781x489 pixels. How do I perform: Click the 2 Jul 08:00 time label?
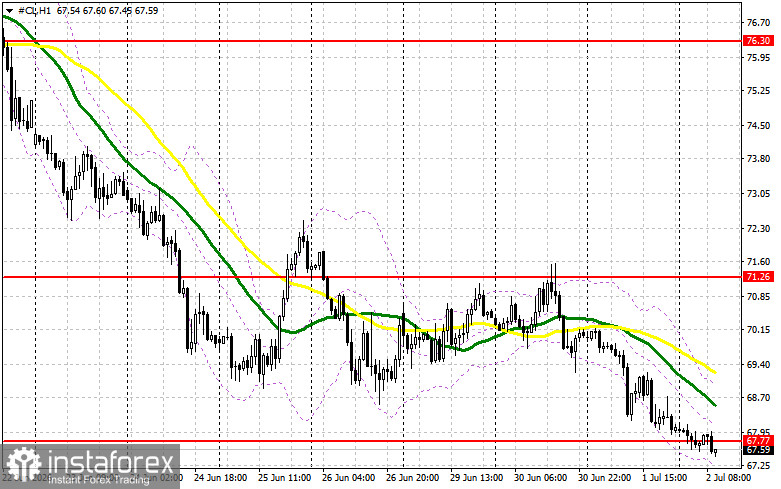coord(728,478)
